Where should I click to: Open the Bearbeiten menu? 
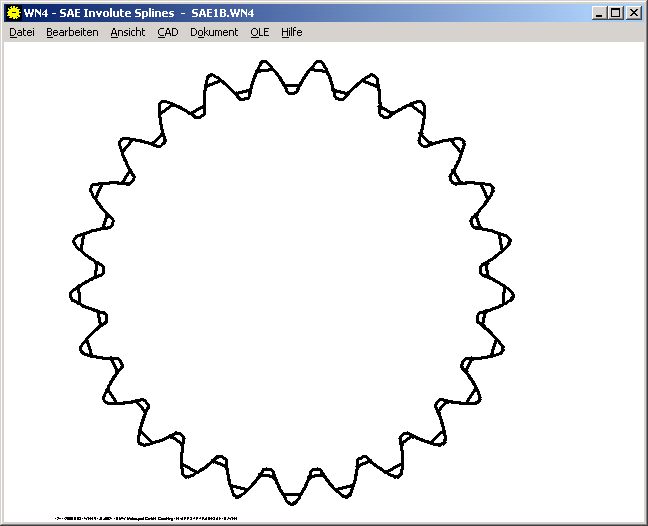[x=72, y=32]
